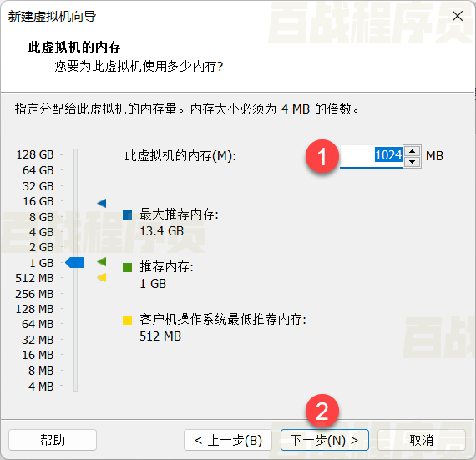
Task: Click the 512 MB scale label on slider
Action: pyautogui.click(x=34, y=278)
